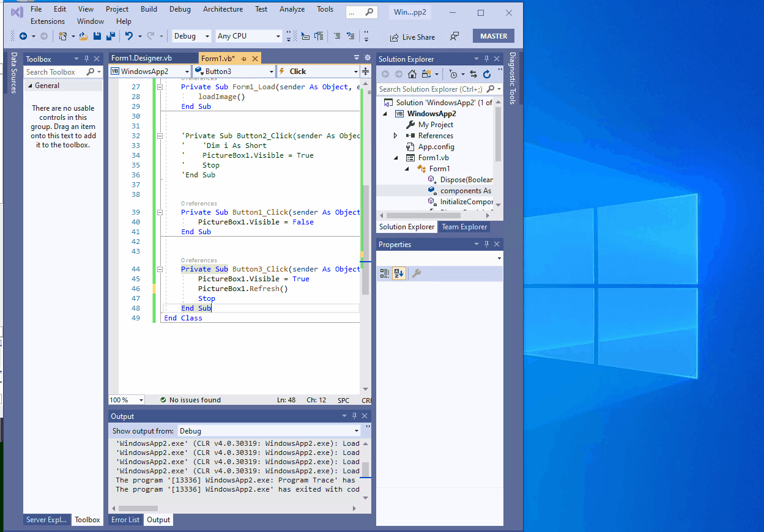
Task: Click the Live Share button
Action: click(412, 37)
